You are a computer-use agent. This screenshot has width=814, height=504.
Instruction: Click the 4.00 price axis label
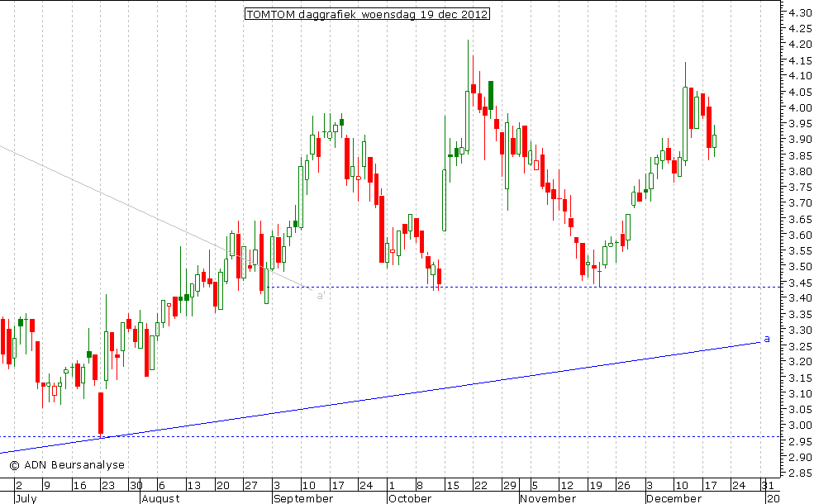tap(800, 108)
